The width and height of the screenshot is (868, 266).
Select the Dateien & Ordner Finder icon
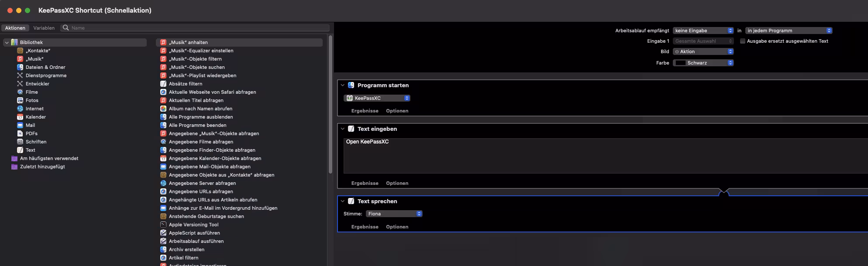20,67
